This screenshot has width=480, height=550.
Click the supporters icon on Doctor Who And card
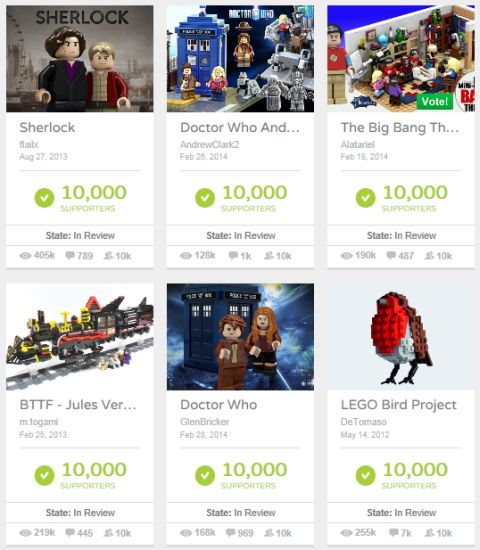tap(269, 255)
